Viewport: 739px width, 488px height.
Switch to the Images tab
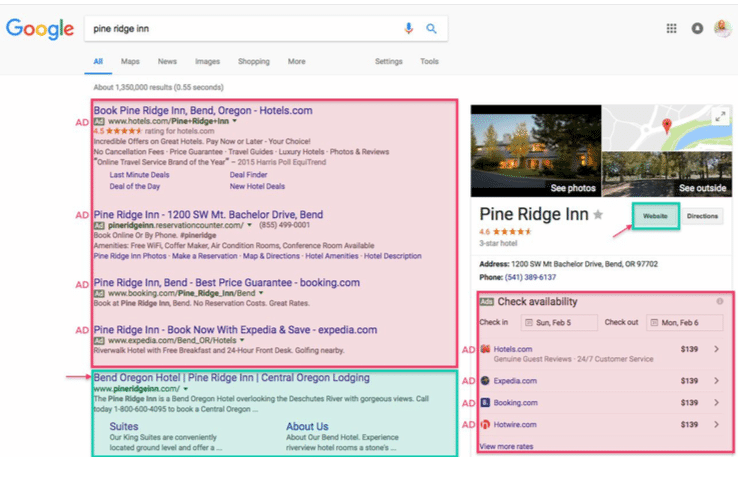click(x=207, y=61)
